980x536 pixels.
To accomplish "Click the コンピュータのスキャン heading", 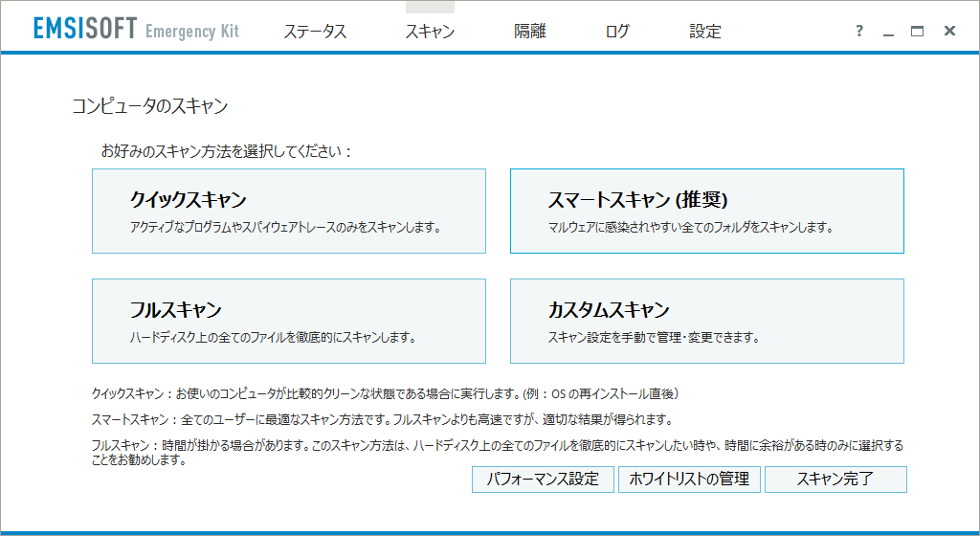I will click(150, 105).
